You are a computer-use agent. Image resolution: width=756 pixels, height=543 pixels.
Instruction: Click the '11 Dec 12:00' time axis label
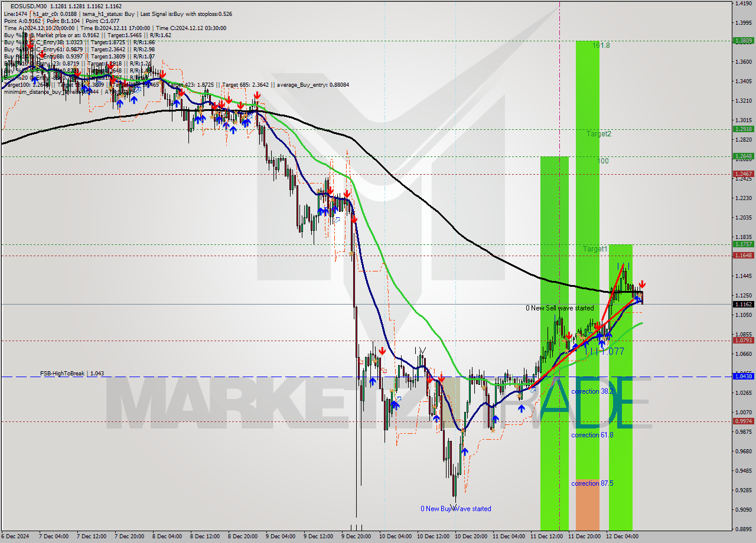pos(546,537)
